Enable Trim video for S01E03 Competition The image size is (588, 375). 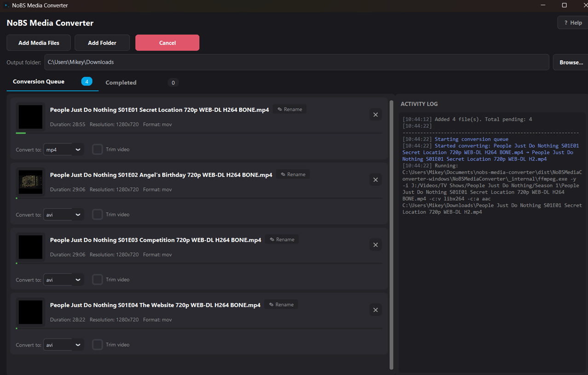(x=97, y=279)
